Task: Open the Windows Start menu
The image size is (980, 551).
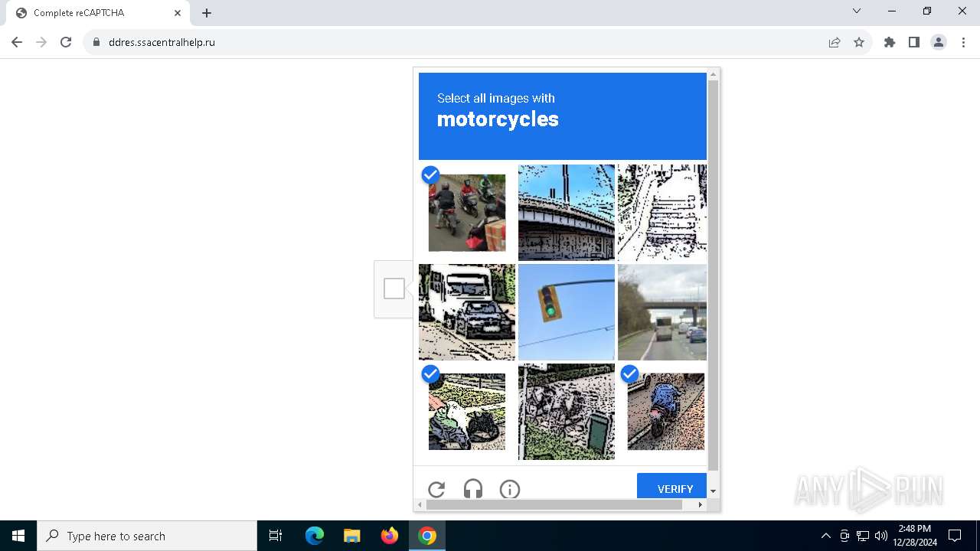Action: click(x=18, y=536)
